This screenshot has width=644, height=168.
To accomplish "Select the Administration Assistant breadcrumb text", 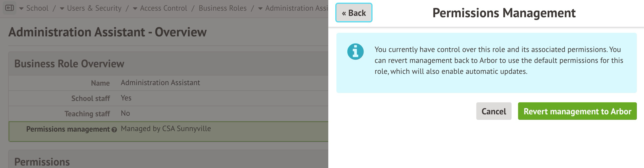I will click(296, 8).
